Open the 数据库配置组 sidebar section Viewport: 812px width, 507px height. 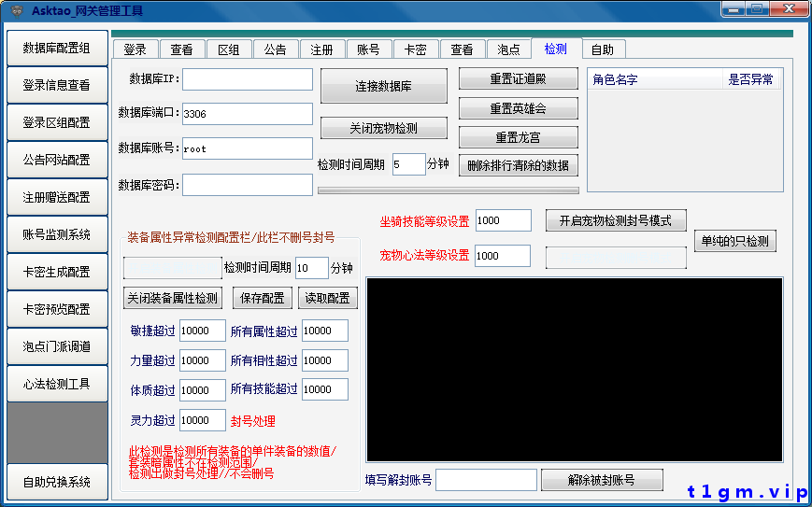(57, 49)
